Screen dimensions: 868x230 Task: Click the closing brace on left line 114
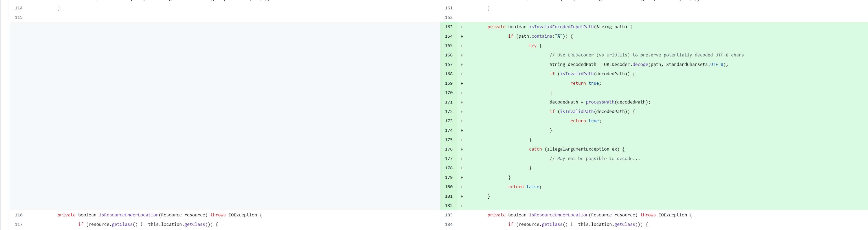59,8
